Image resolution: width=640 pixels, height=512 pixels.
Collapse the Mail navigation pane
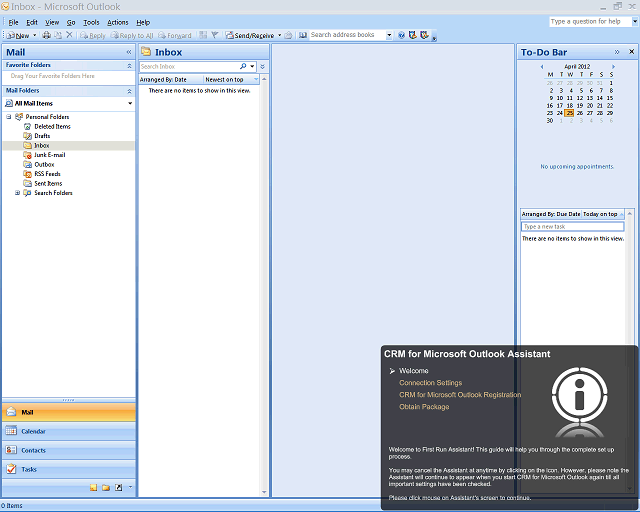129,52
